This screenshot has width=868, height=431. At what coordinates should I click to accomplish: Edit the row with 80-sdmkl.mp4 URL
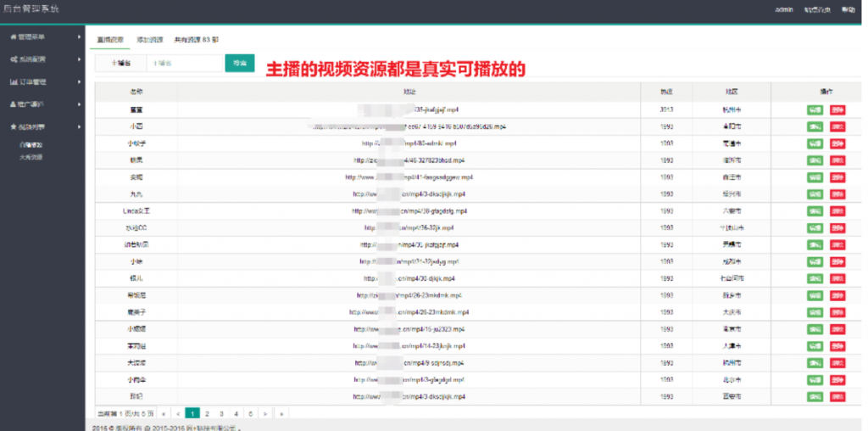point(815,143)
